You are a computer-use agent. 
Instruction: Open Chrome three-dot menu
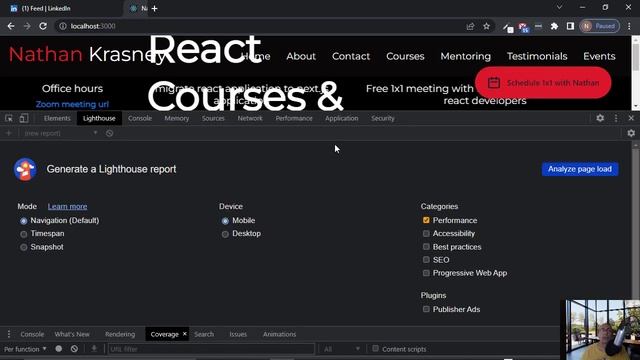click(x=629, y=26)
